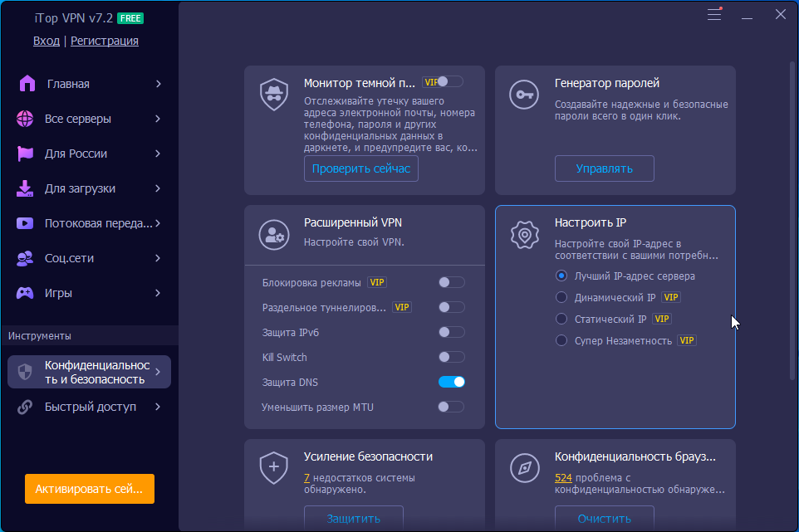Image resolution: width=799 pixels, height=532 pixels.
Task: Turn on Защита IPv6 switch
Action: point(451,332)
